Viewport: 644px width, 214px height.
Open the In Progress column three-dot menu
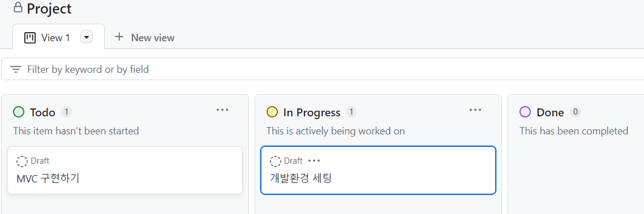(475, 110)
